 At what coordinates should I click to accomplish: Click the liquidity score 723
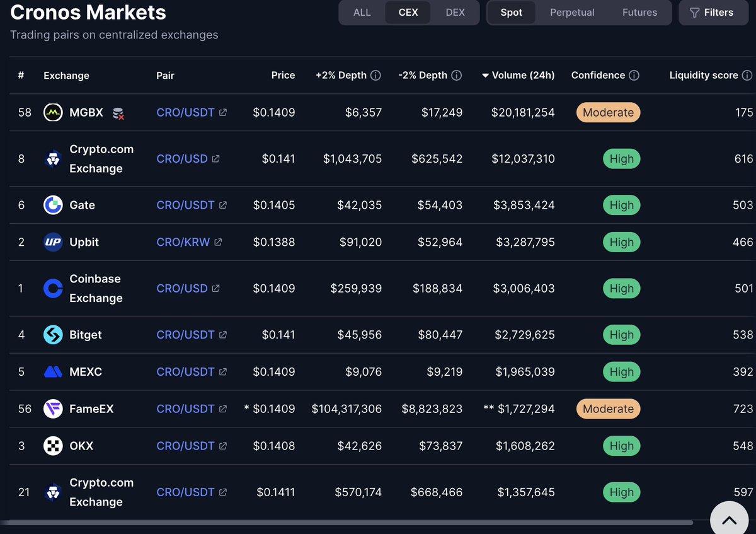click(x=743, y=409)
